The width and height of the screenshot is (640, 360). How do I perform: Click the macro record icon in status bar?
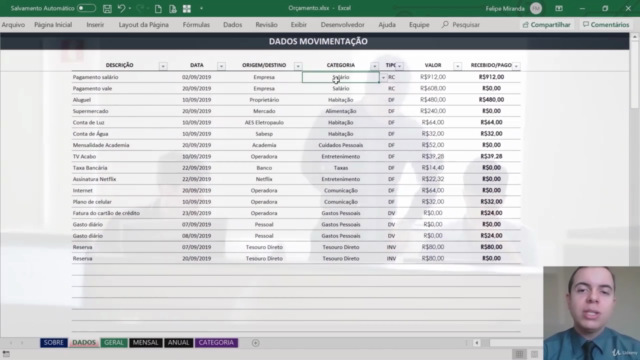click(6, 354)
